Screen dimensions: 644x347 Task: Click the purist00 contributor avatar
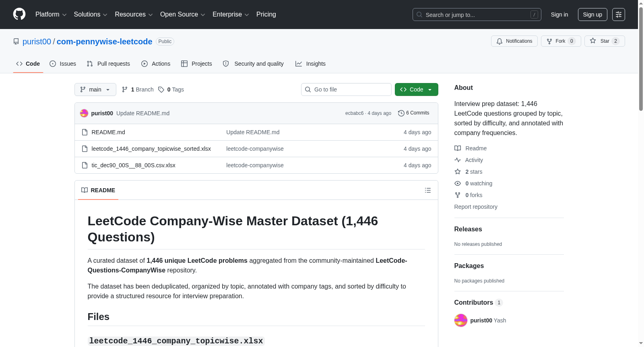coord(460,320)
